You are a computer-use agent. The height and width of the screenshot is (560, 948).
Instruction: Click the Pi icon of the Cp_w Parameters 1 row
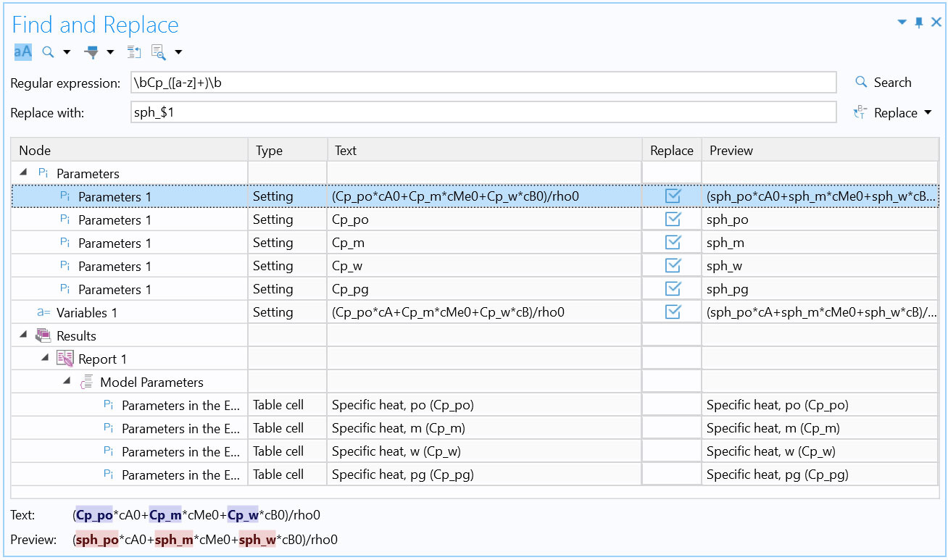[65, 266]
